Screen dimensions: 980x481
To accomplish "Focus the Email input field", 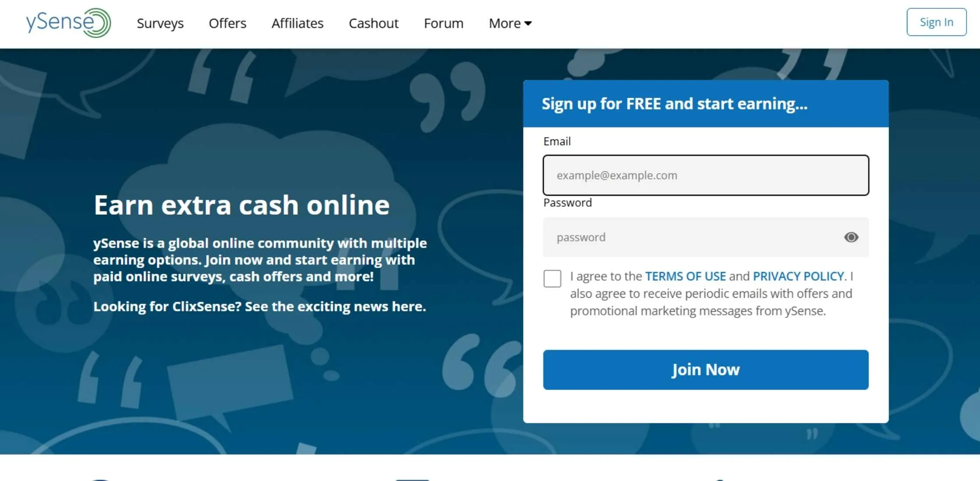I will click(706, 175).
